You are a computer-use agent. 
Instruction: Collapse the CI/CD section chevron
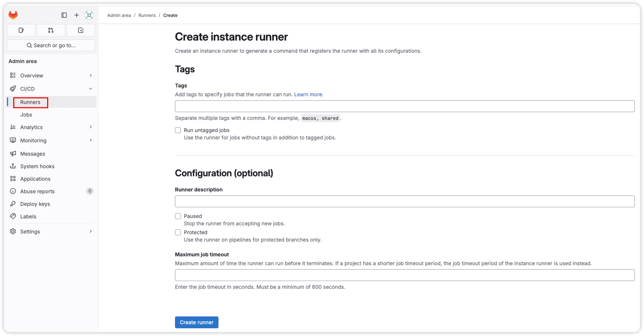(91, 89)
